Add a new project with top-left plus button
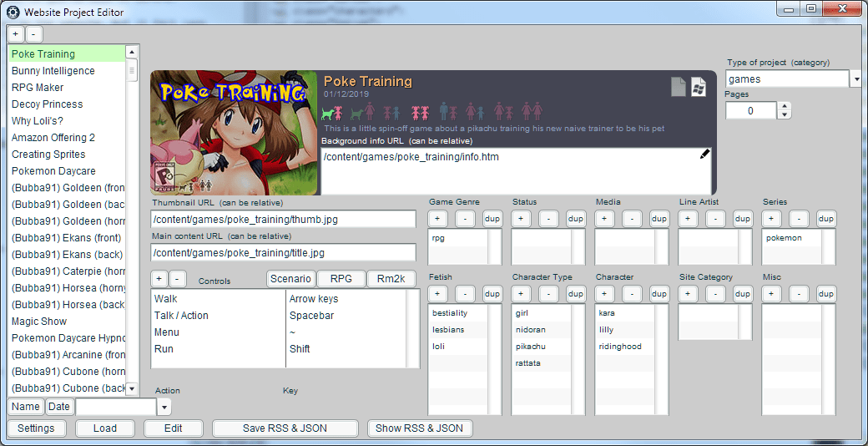The height and width of the screenshot is (446, 868). [x=16, y=34]
